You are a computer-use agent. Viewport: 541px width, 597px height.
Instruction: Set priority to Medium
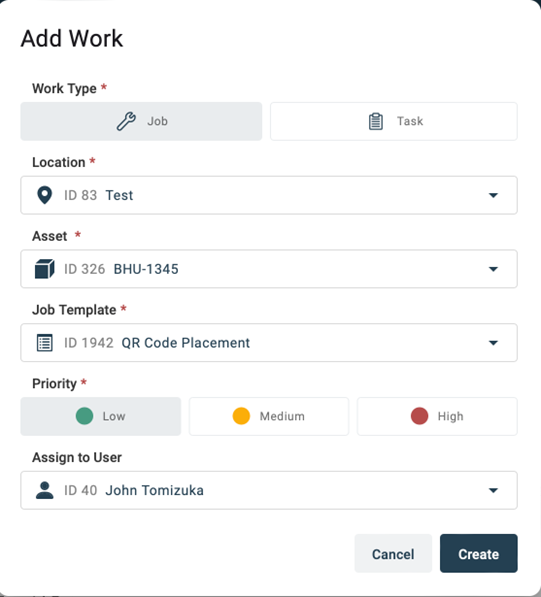coord(269,417)
